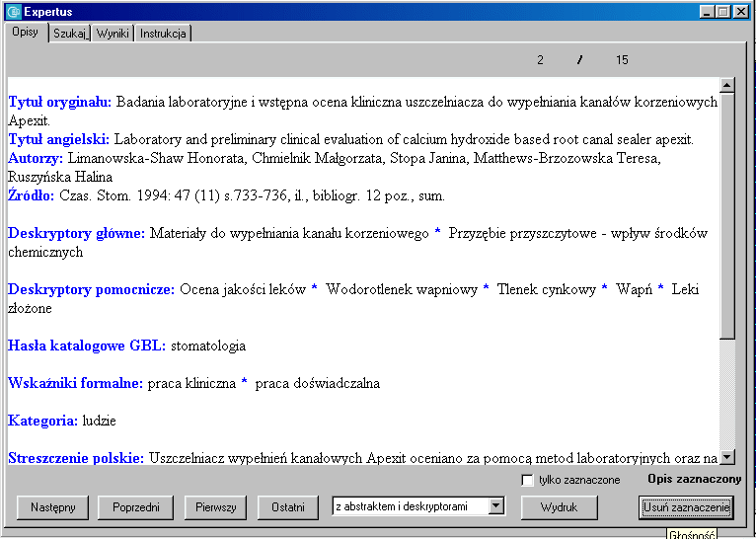Switch to the Opisy tab
Viewport: 756px width, 539px height.
click(x=26, y=32)
